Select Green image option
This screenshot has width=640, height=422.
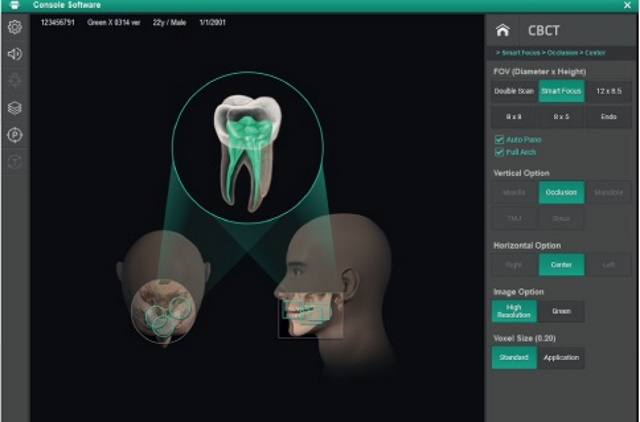[561, 311]
